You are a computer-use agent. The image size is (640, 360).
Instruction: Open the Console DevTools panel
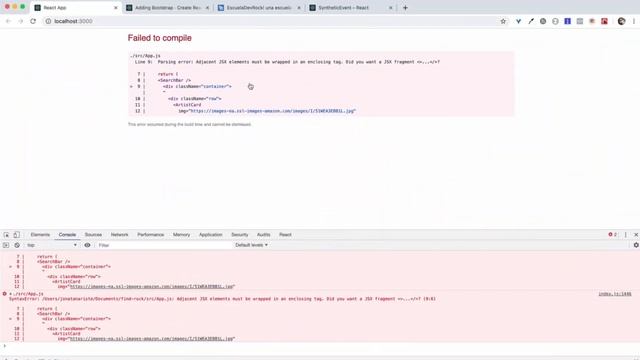(67, 235)
